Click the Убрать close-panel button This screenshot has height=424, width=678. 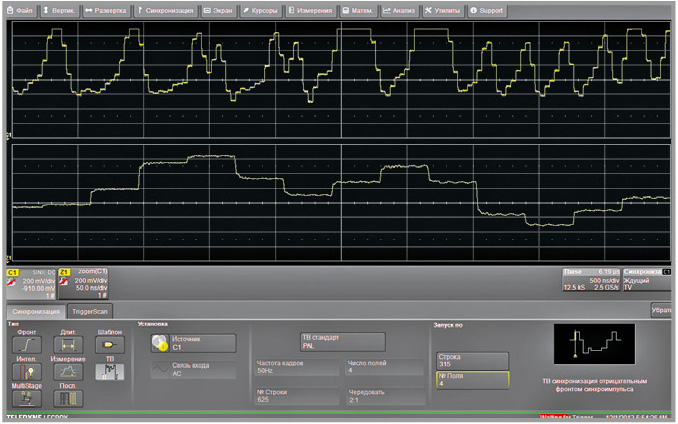click(x=661, y=311)
